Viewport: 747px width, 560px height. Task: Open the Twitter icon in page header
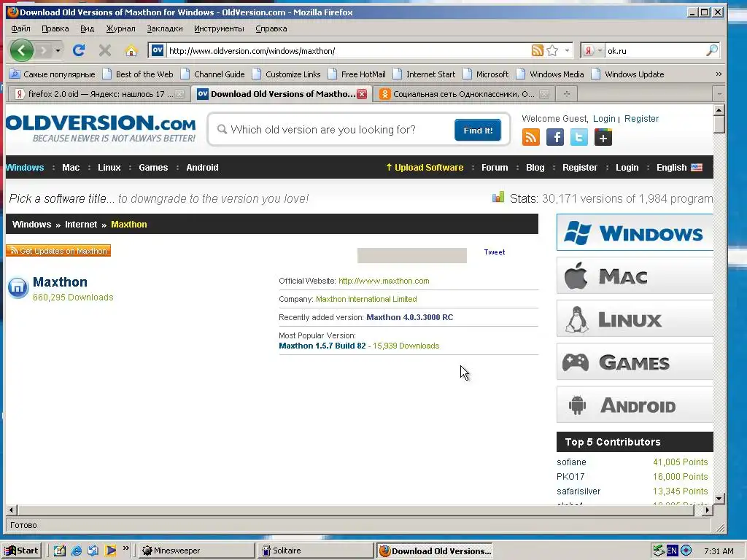point(578,137)
